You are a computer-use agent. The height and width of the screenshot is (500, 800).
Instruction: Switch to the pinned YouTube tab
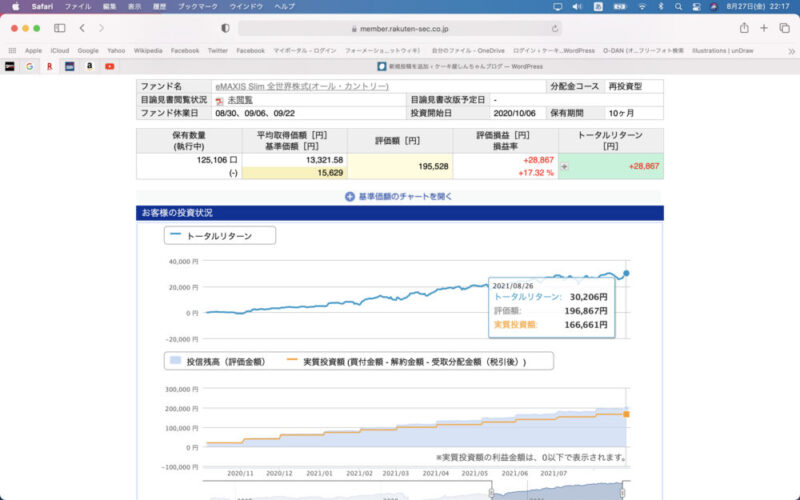[x=110, y=66]
